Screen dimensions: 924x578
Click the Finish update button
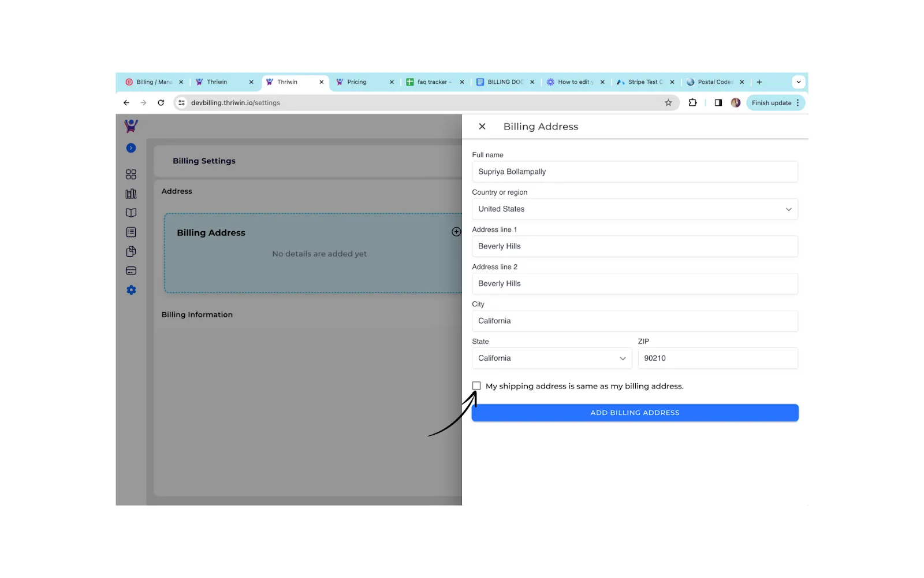(x=772, y=103)
